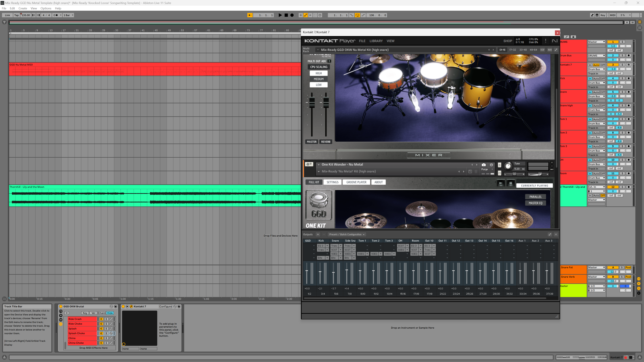Open the FILE menu in Kontakt Player
This screenshot has width=644, height=362.
[362, 41]
